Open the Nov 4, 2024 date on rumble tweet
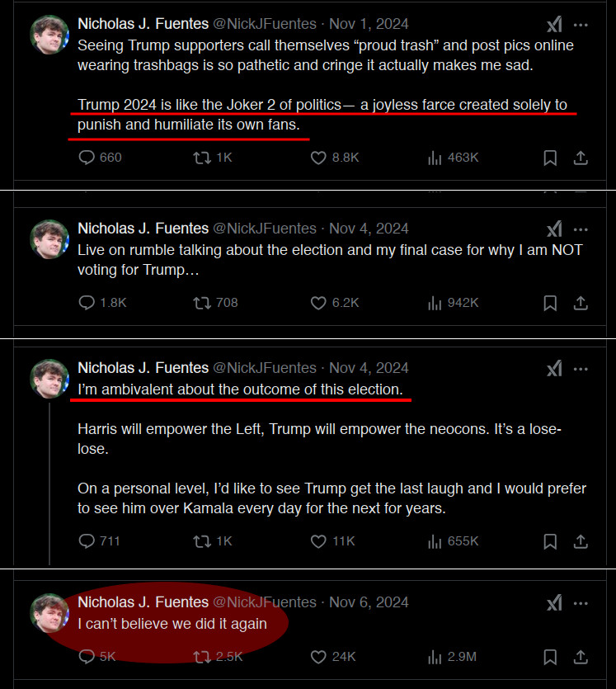 coord(369,229)
